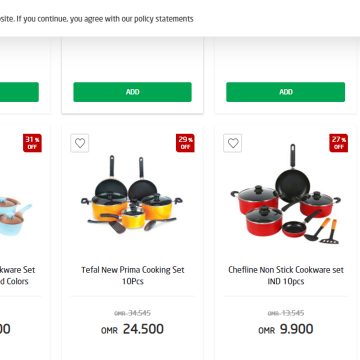This screenshot has width=360, height=360.
Task: View the red Chefline cookware image
Action: [286, 194]
